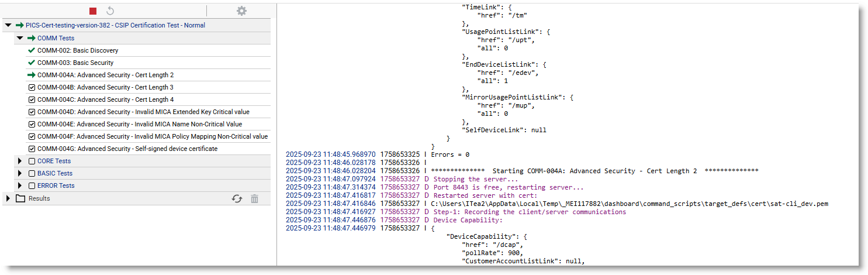Click the red stop test button
This screenshot has width=868, height=275.
93,11
